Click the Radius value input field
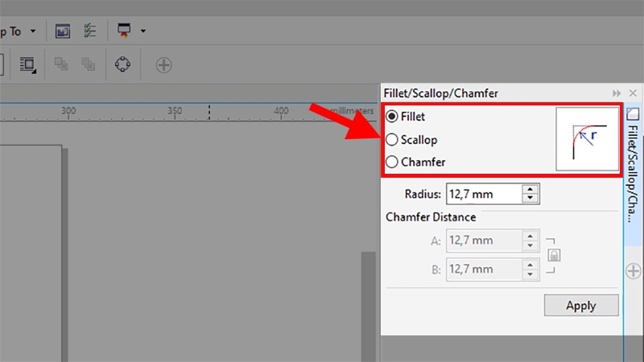 tap(482, 194)
